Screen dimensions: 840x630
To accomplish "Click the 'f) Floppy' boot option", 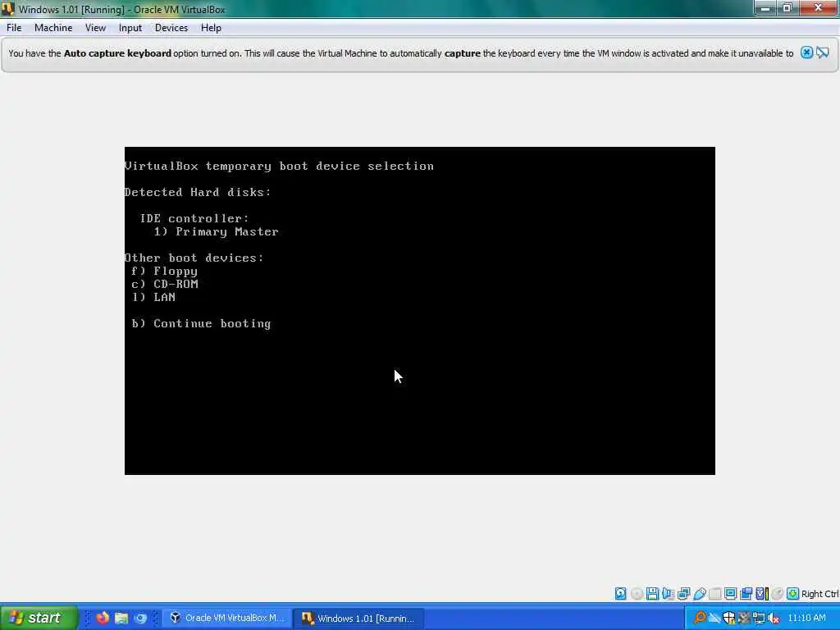I will [x=164, y=271].
